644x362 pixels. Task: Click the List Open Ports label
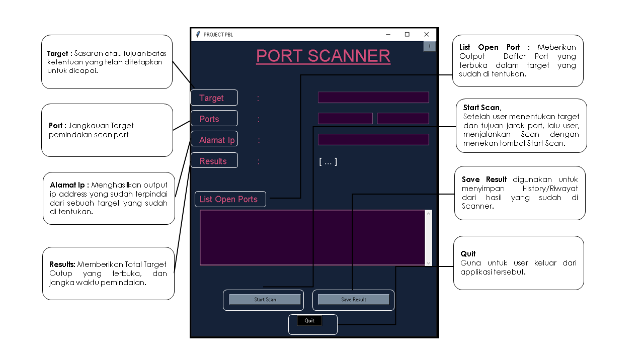[228, 200]
